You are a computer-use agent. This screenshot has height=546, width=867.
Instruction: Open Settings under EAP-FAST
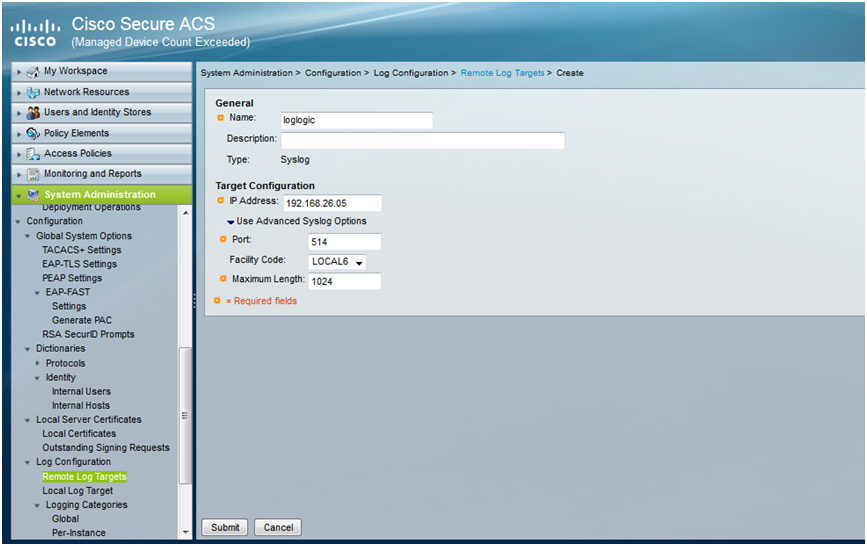tap(69, 306)
